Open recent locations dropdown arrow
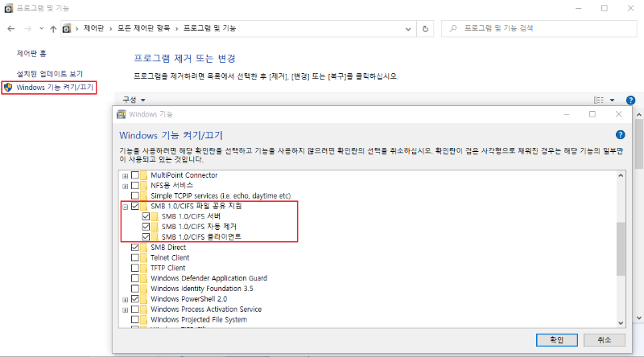 [x=42, y=29]
